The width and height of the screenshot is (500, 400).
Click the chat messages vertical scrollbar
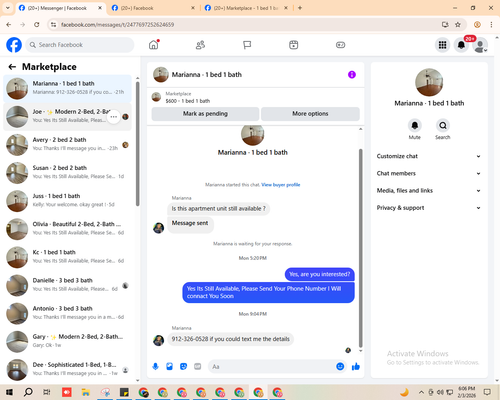(360, 248)
